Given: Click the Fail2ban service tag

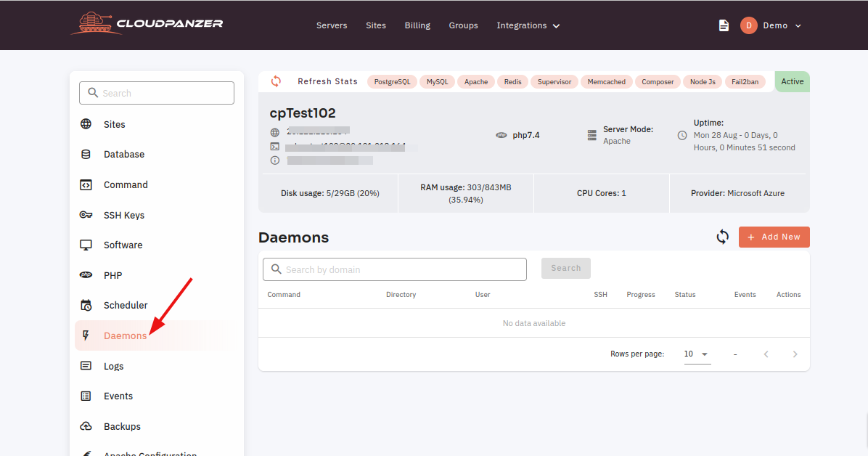Looking at the screenshot, I should tap(745, 82).
